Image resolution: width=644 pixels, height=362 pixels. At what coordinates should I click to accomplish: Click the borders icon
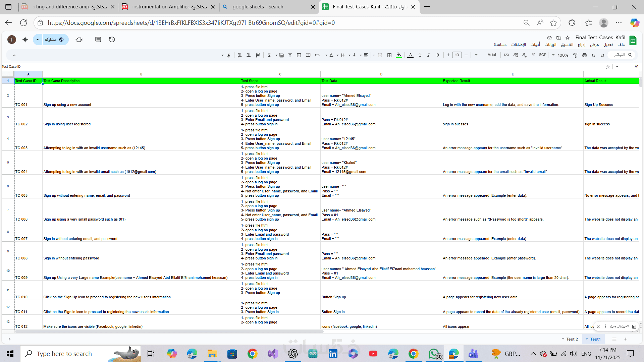coord(389,55)
